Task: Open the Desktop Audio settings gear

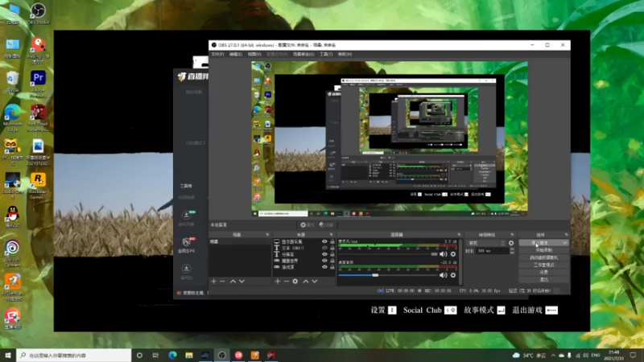Action: tap(453, 275)
